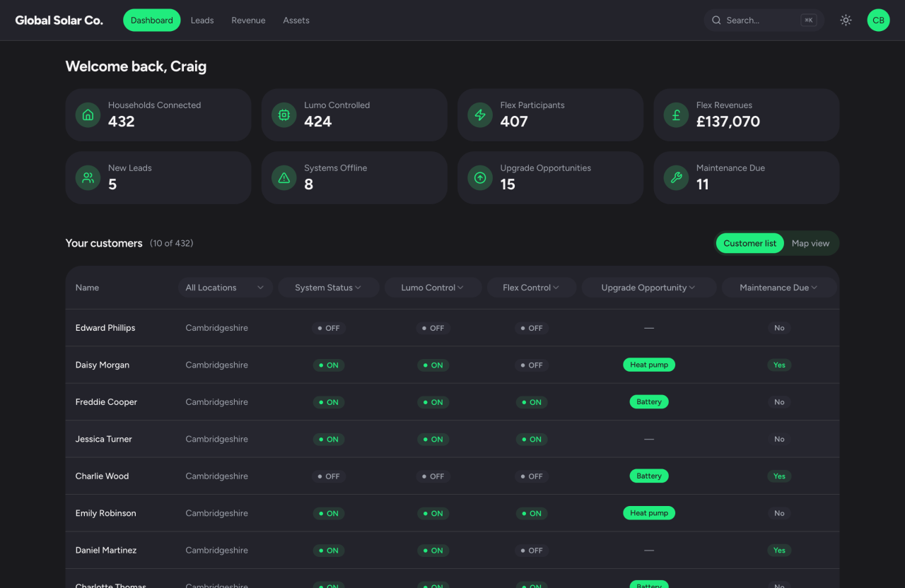This screenshot has width=905, height=588.
Task: Expand the System Status filter
Action: click(x=328, y=288)
